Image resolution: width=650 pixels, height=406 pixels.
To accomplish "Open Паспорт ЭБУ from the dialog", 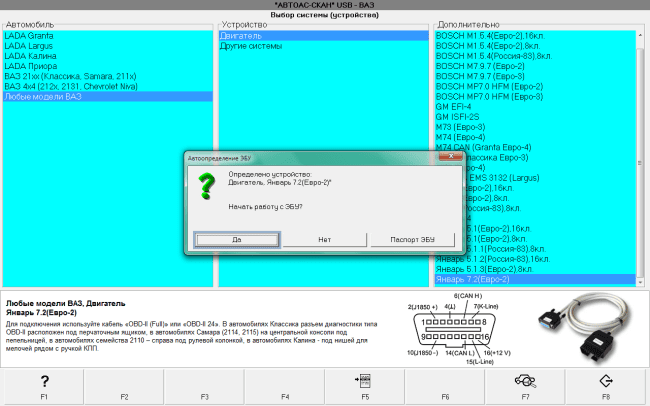I will (413, 240).
